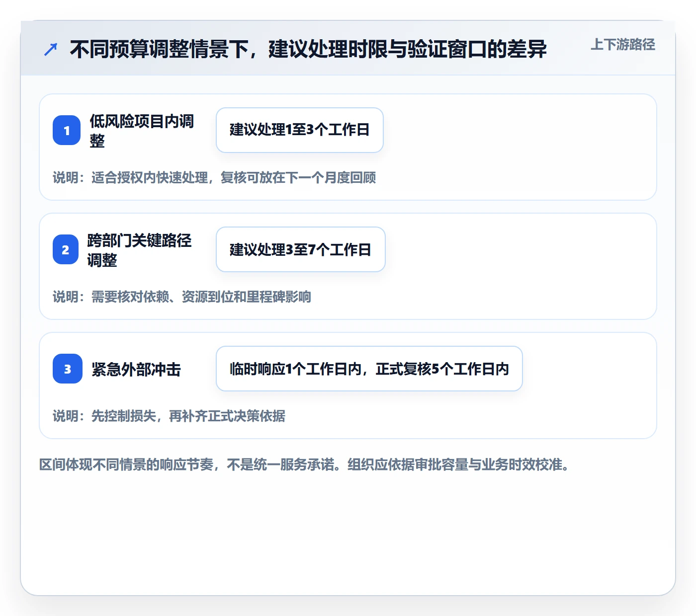Click the 低风险项目内调整 heading

(142, 131)
